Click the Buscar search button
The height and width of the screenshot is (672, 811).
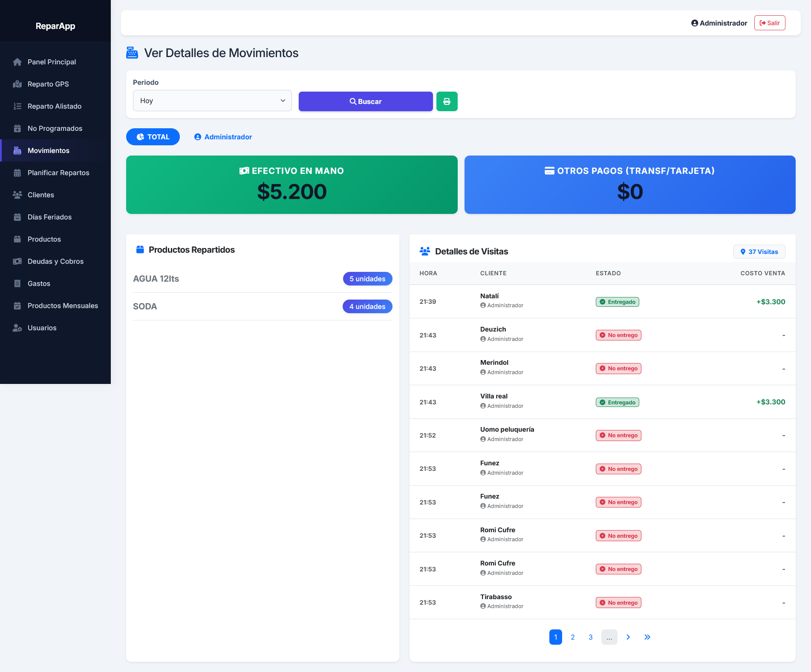pyautogui.click(x=366, y=101)
